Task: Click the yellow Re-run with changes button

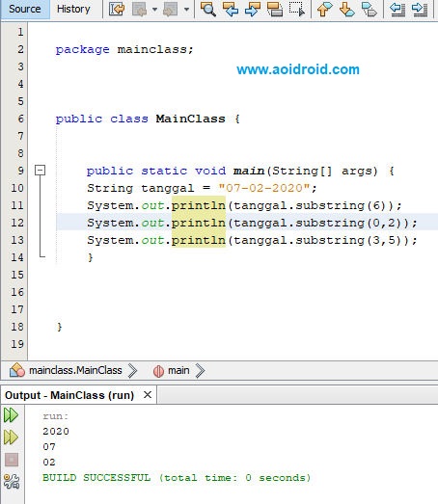Action: click(x=11, y=438)
